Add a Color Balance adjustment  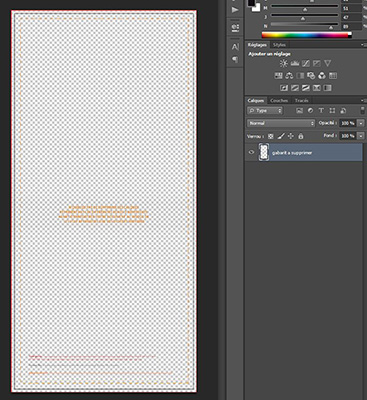click(289, 76)
